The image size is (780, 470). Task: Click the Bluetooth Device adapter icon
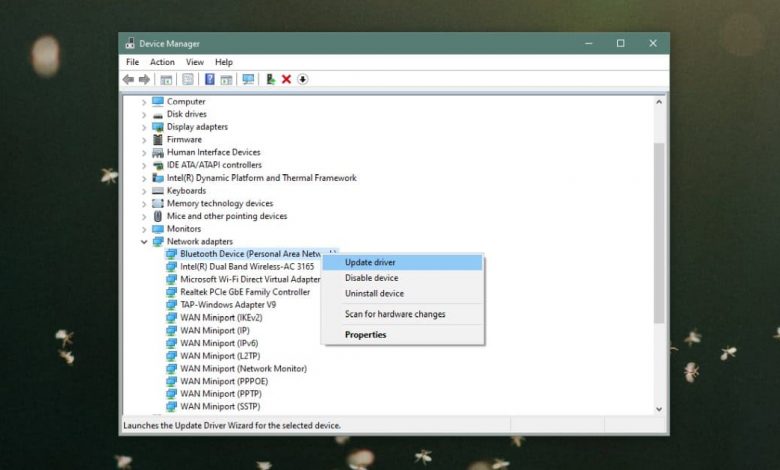click(x=171, y=254)
